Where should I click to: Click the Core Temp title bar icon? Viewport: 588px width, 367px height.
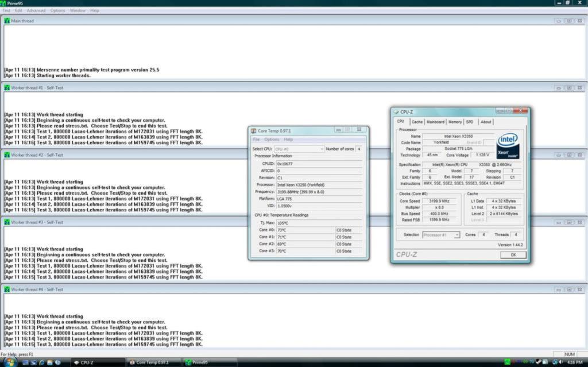pos(253,131)
